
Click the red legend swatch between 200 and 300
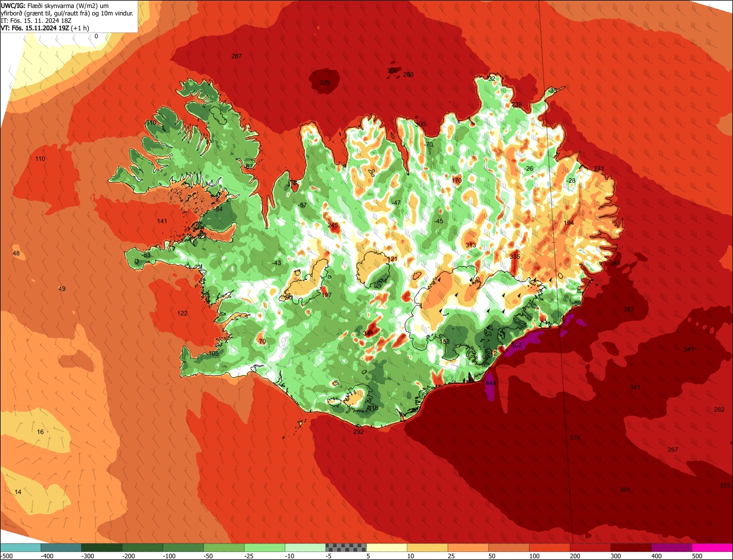(x=590, y=547)
